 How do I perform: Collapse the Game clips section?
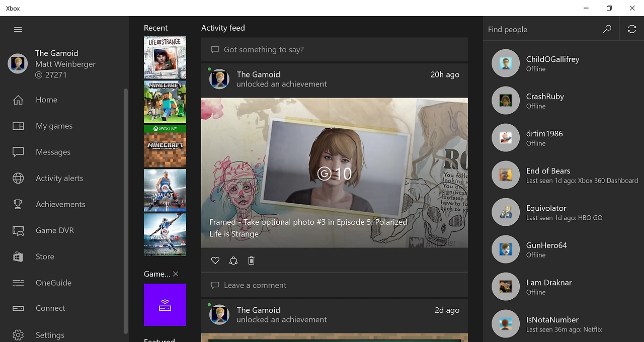175,274
